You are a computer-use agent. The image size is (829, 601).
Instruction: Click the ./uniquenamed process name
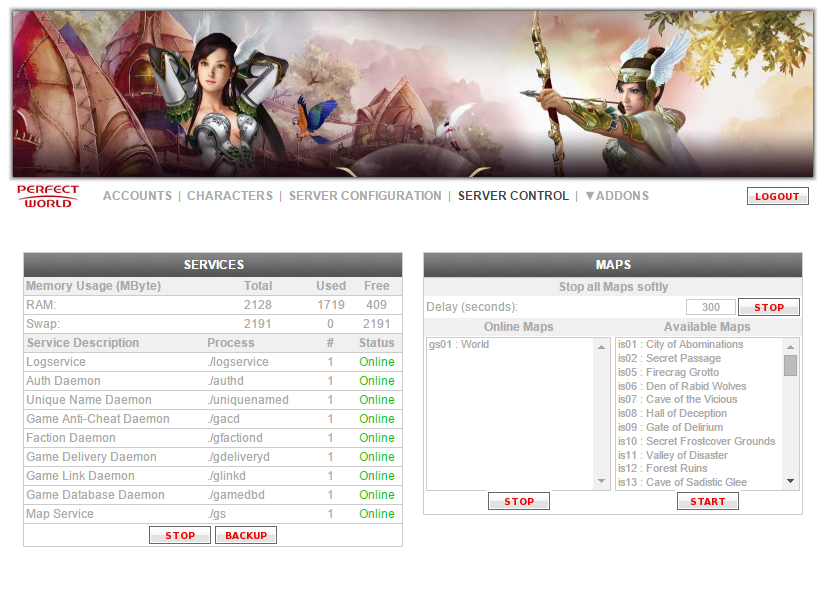[248, 400]
